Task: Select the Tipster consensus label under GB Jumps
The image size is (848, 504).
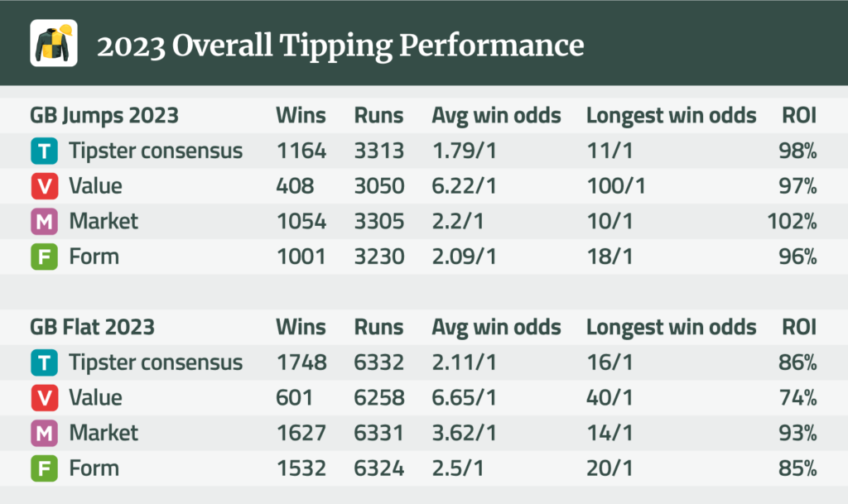Action: coord(156,151)
